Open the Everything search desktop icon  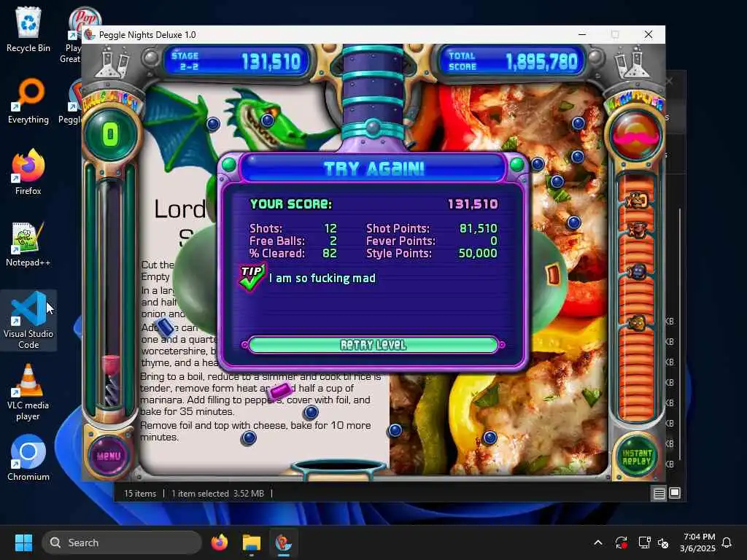pos(28,101)
